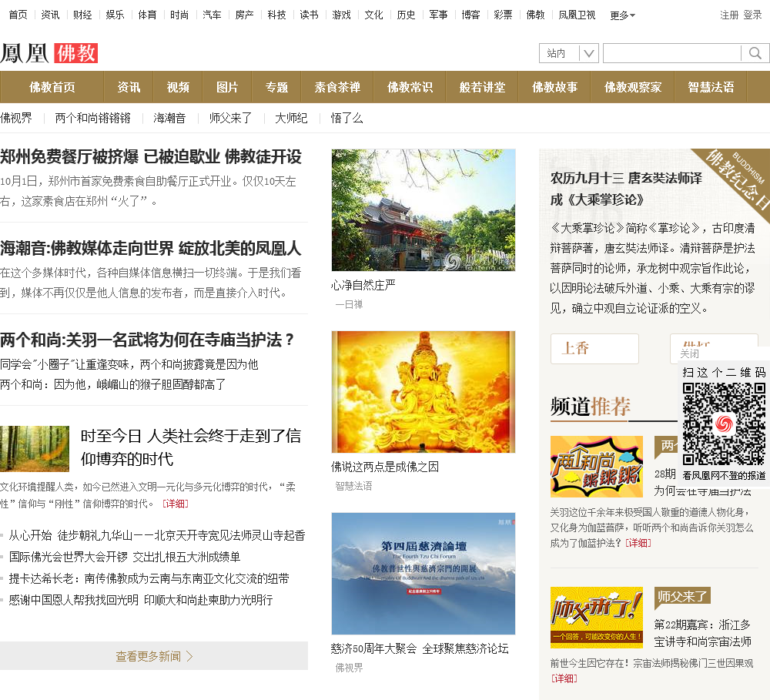Click the 上香 button
770x700 pixels.
594,348
